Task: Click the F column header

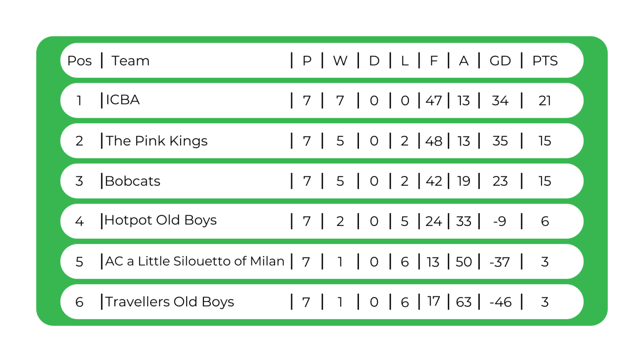Action: [x=434, y=61]
